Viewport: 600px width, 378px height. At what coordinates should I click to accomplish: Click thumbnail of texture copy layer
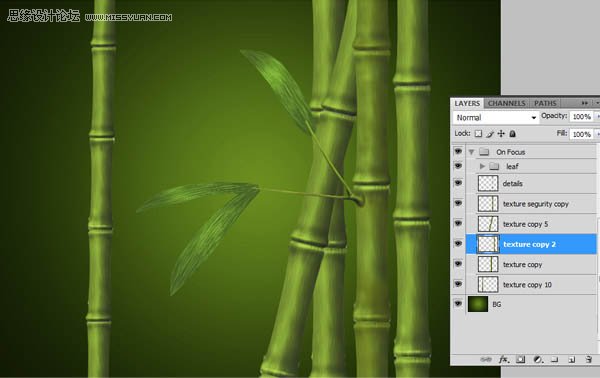488,264
